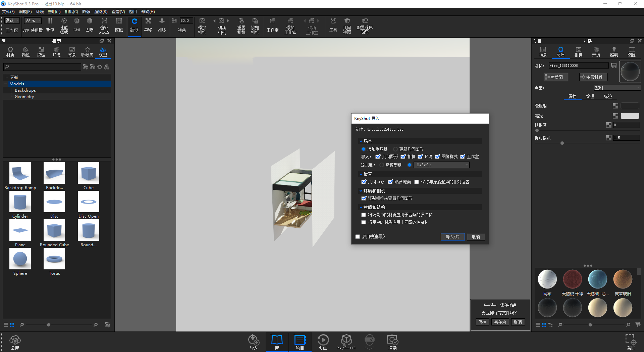Collapse the 场景 section in import dialog
This screenshot has height=352, width=644.
coord(361,141)
